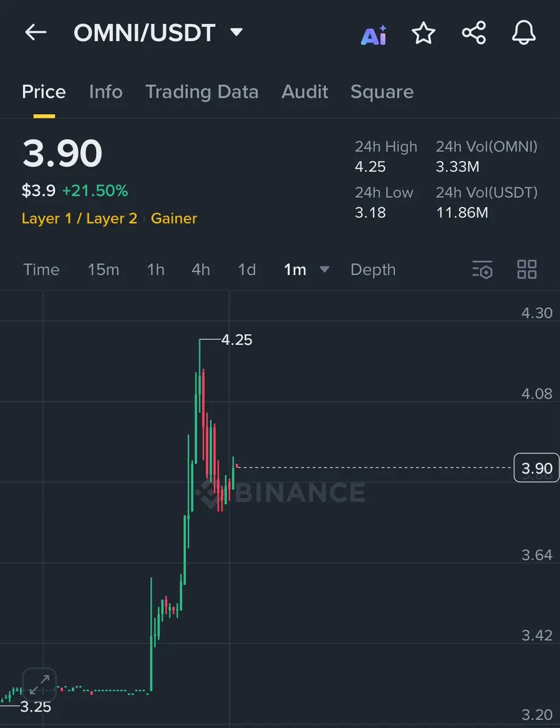Select the 15m chart interval
The height and width of the screenshot is (728, 560).
pos(103,270)
